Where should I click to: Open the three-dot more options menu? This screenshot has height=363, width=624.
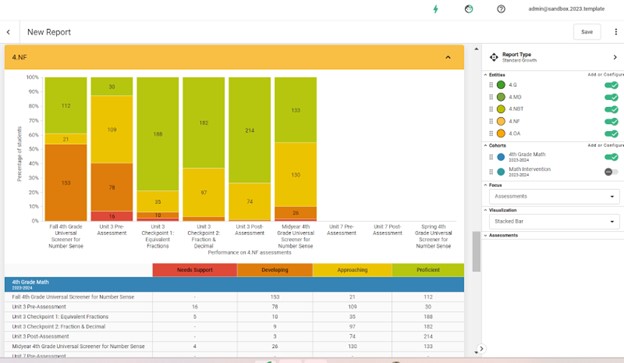[x=616, y=32]
